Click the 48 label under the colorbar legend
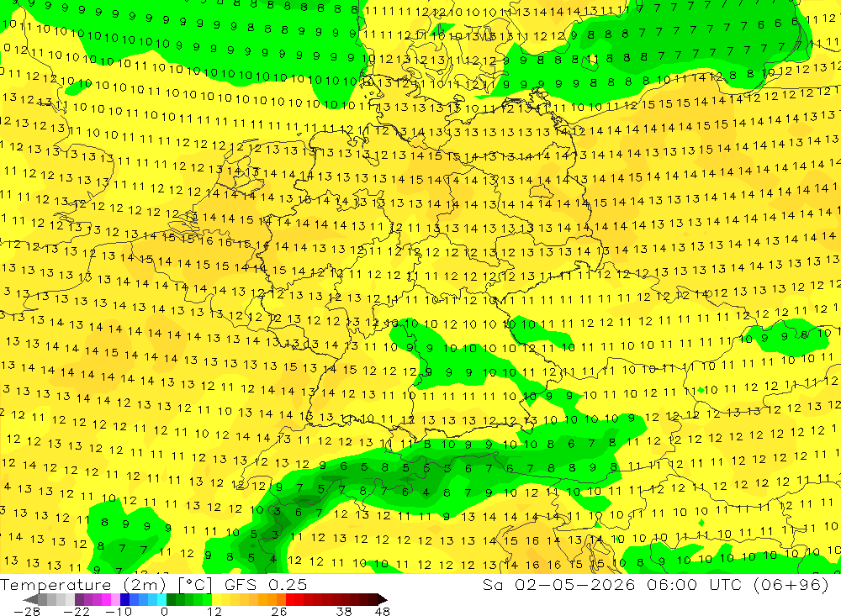841x616 pixels. point(383,611)
